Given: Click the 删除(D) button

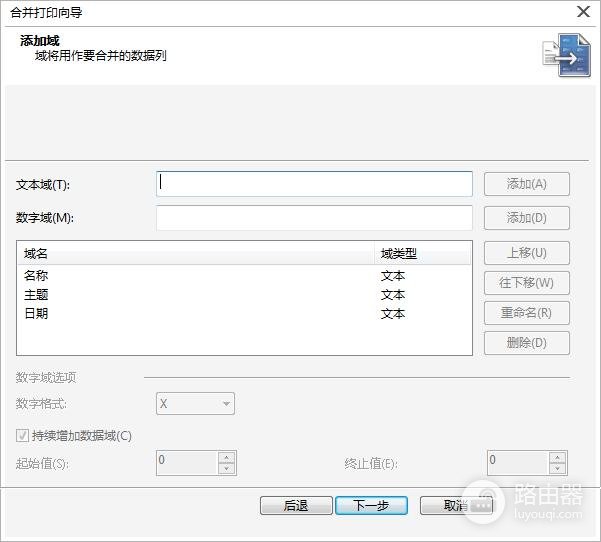Looking at the screenshot, I should 527,343.
